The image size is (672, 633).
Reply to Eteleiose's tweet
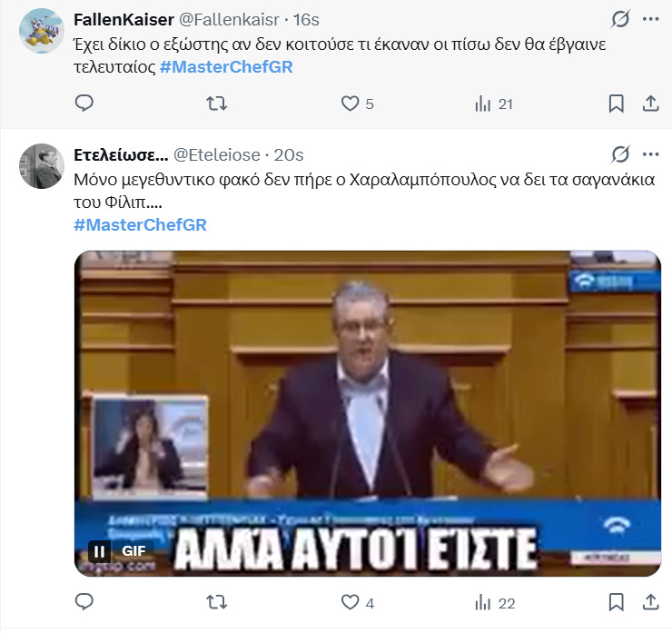tap(84, 602)
